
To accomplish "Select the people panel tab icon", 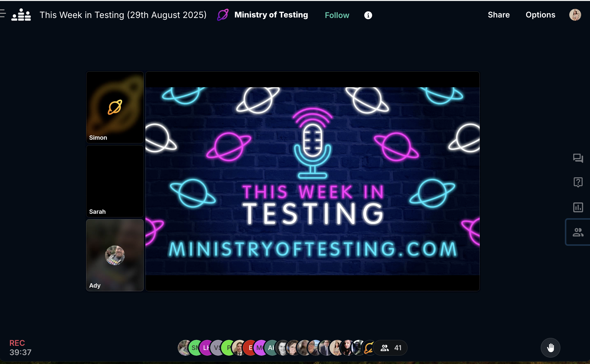I will click(x=578, y=232).
